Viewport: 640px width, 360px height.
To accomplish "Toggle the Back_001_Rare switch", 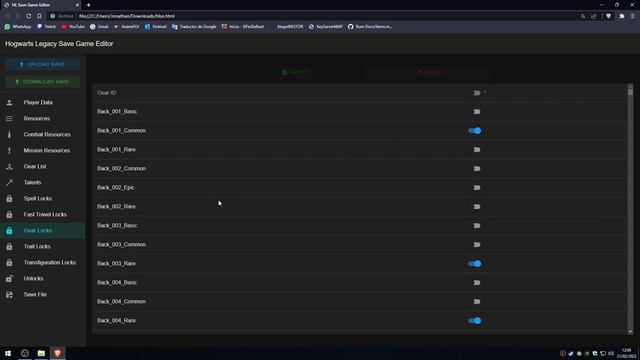I will point(476,149).
